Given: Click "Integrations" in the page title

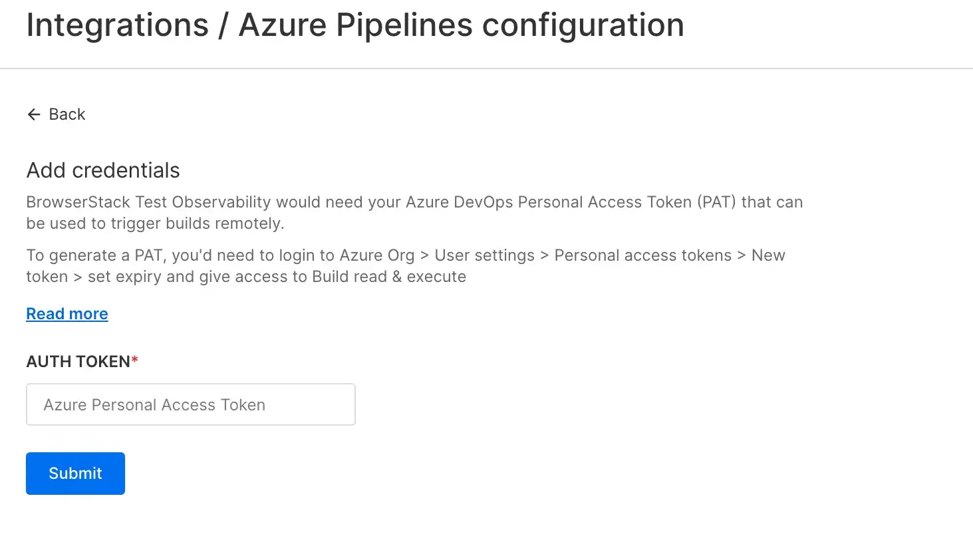Looking at the screenshot, I should pos(118,25).
